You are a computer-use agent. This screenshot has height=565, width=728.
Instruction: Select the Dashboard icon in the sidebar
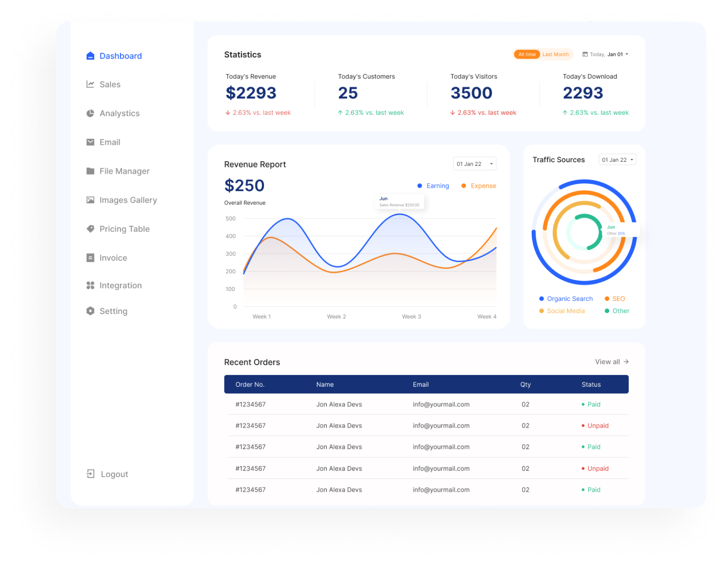[x=90, y=56]
